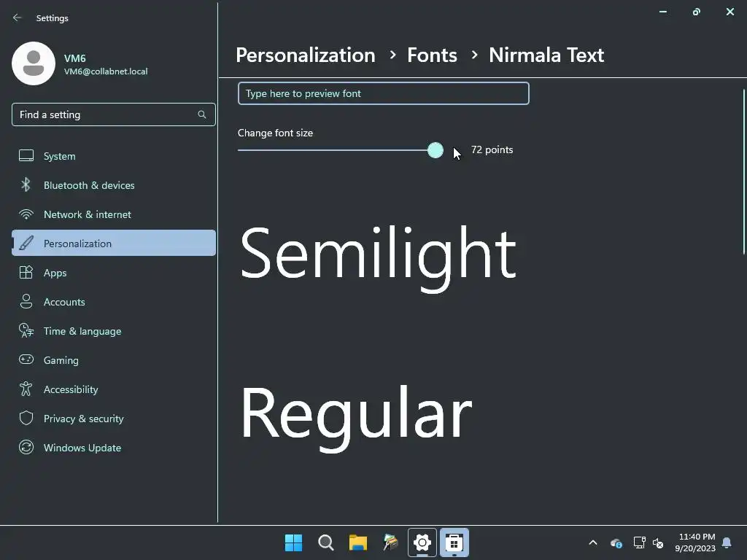The image size is (747, 560).
Task: Restore down the Settings window
Action: 697,12
